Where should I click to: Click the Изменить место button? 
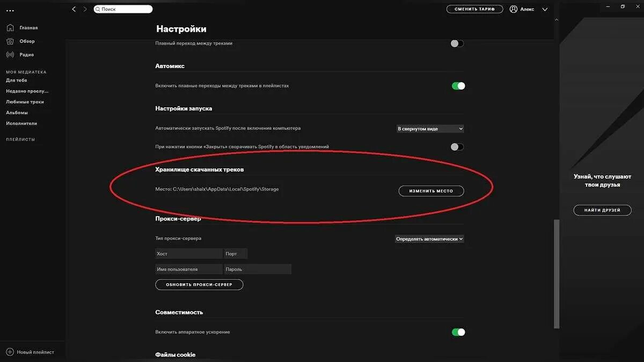click(431, 191)
